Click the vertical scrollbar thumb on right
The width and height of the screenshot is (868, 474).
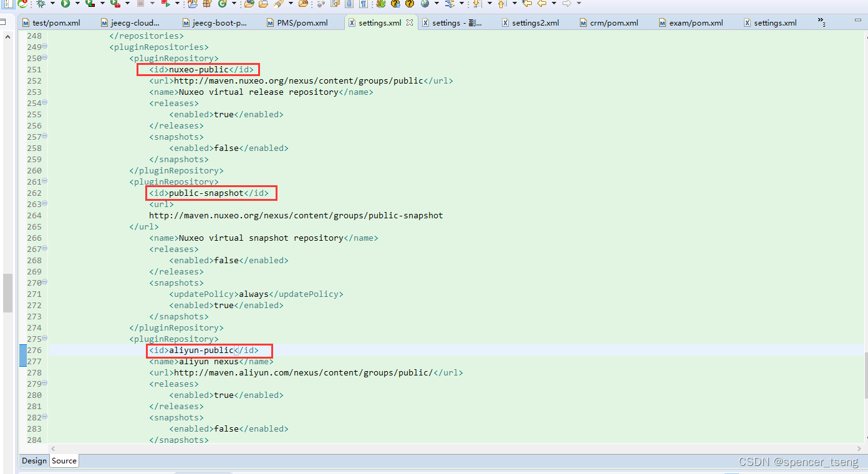pos(866,375)
